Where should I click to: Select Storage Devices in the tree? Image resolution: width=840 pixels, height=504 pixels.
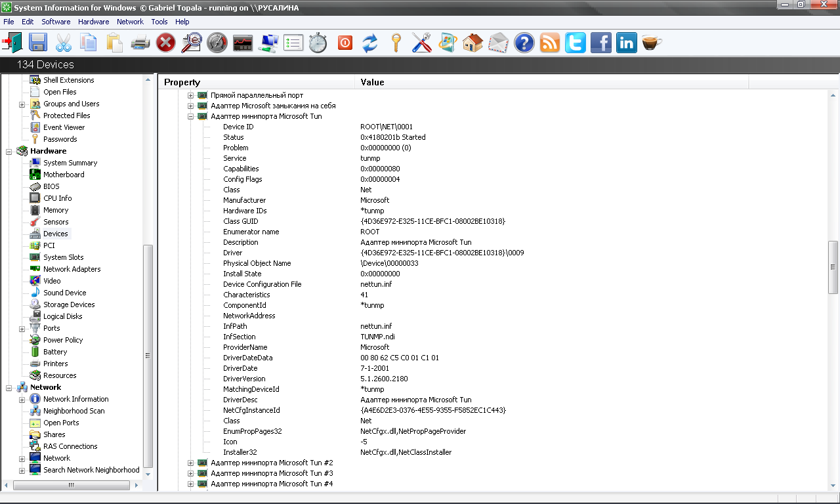click(x=69, y=304)
